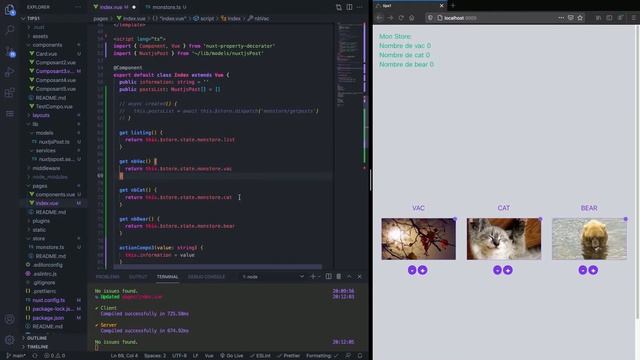Open Explorer's more actions ellipsis
640x360 pixels.
[78, 7]
